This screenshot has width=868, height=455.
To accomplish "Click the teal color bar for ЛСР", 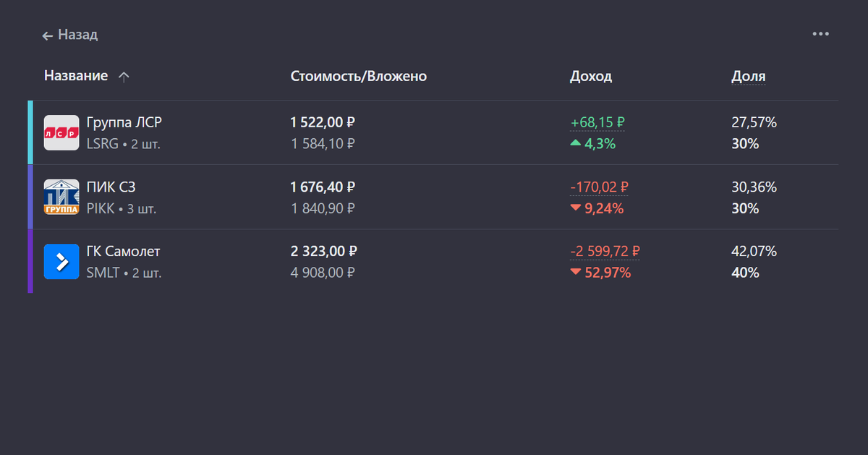I will (x=30, y=132).
